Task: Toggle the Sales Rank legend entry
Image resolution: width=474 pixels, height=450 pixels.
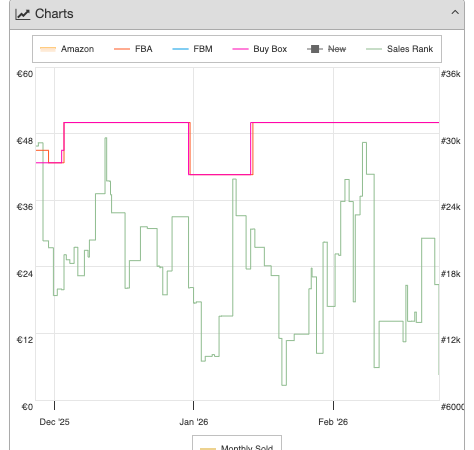Action: pyautogui.click(x=399, y=49)
